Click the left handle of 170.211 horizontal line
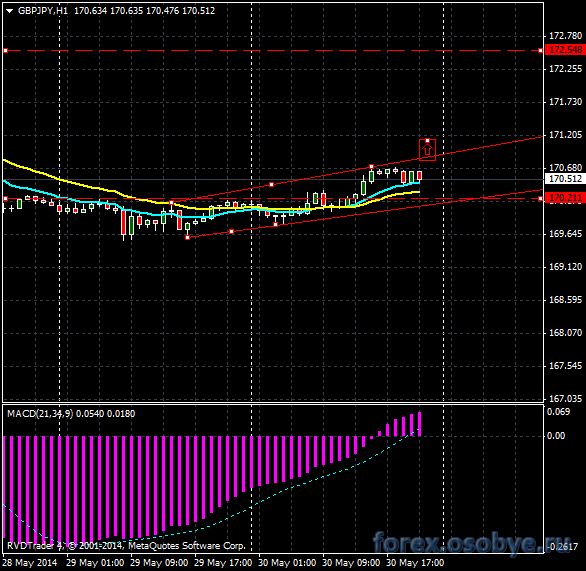This screenshot has width=586, height=571. coord(5,198)
